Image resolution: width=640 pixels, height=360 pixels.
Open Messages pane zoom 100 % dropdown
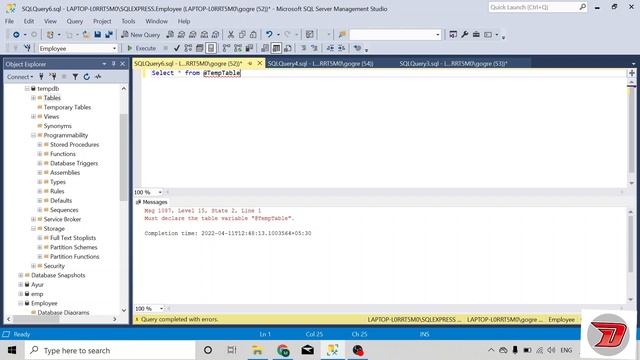tap(161, 309)
